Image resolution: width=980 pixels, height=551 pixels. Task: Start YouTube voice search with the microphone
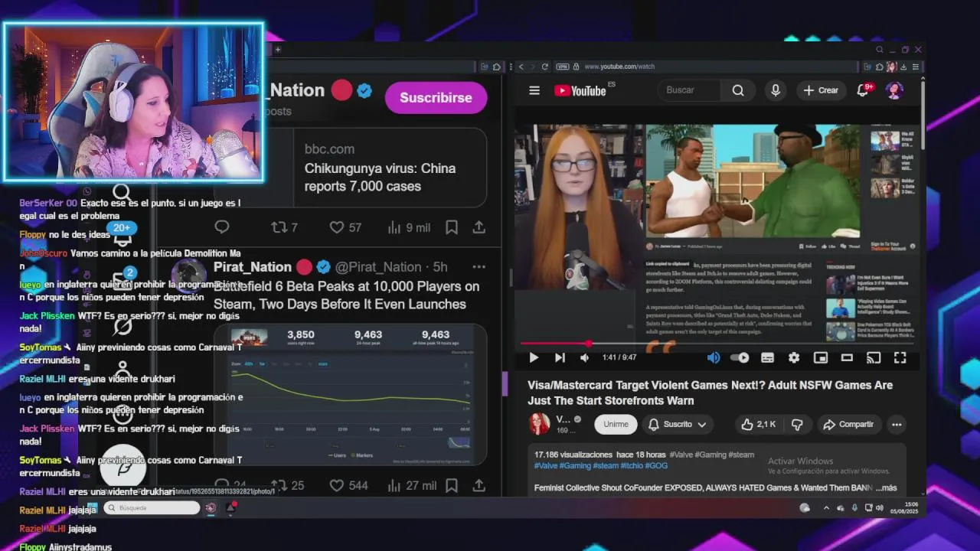coord(776,90)
